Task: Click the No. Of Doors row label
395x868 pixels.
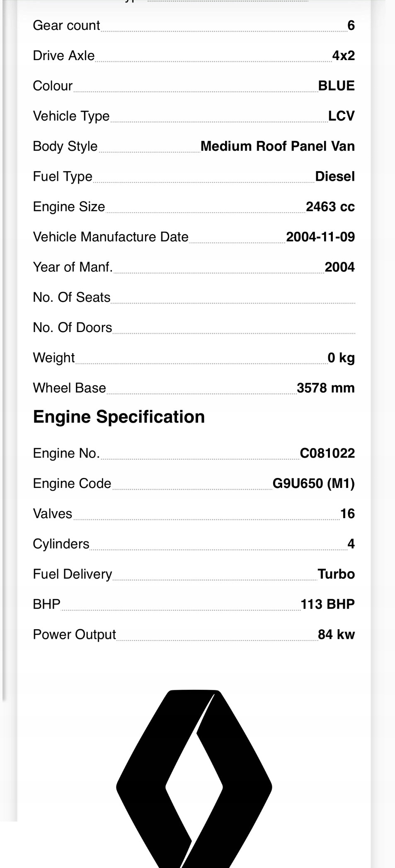Action: pos(73,328)
